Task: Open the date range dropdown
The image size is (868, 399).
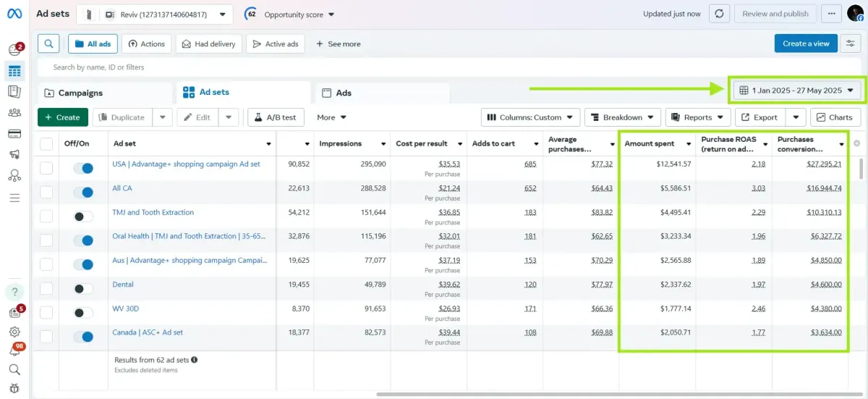Action: click(796, 91)
